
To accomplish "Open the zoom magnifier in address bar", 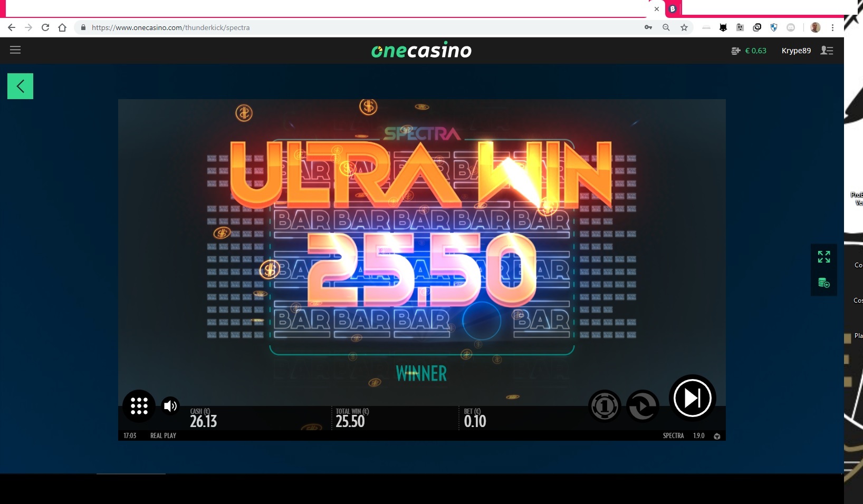I will point(666,27).
